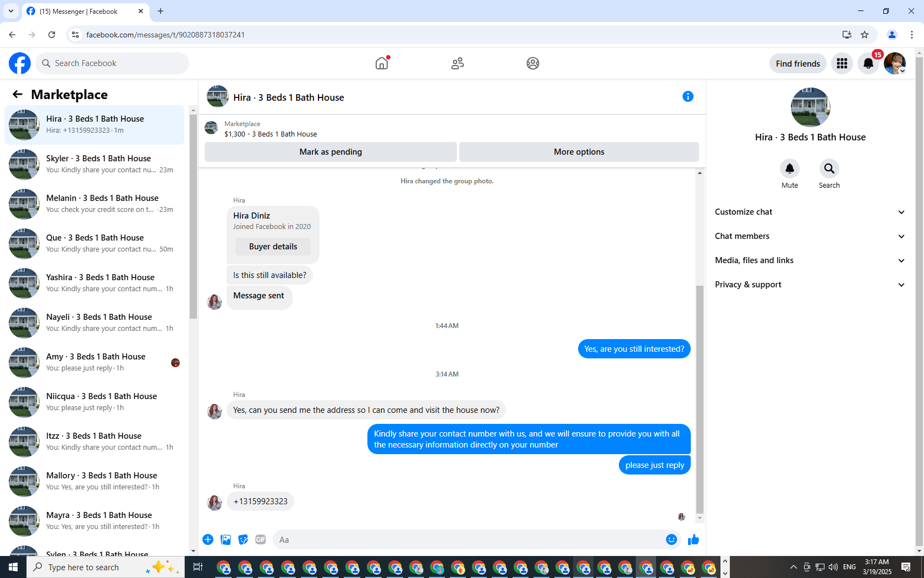Choose a sticker from the composer
Screen dimensions: 924x578
click(243, 539)
